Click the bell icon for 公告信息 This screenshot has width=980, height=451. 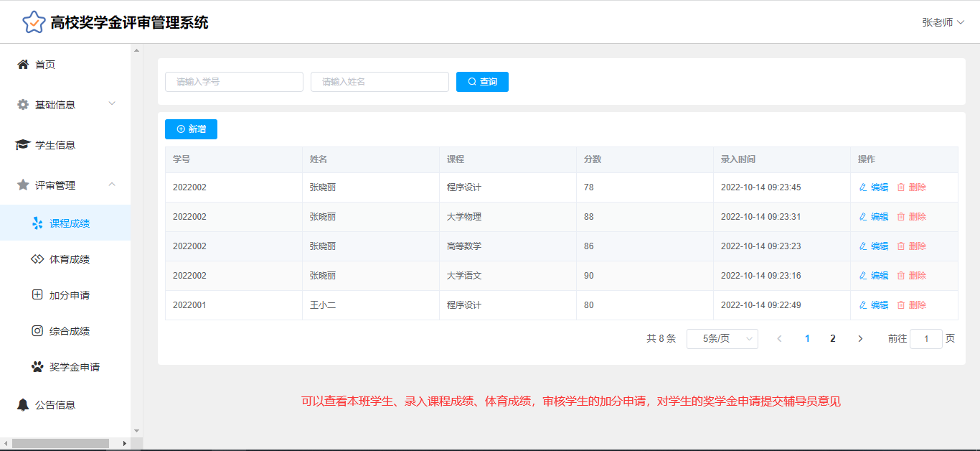tap(23, 405)
